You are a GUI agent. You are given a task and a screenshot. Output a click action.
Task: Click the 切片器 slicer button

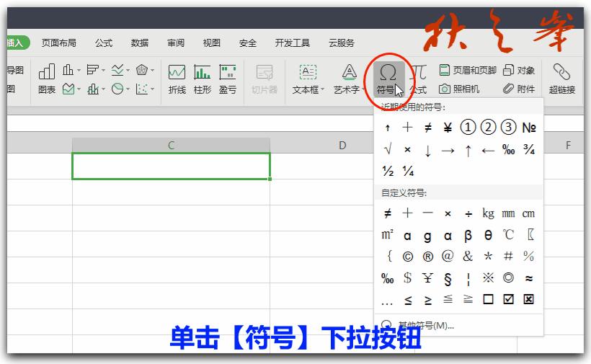265,79
